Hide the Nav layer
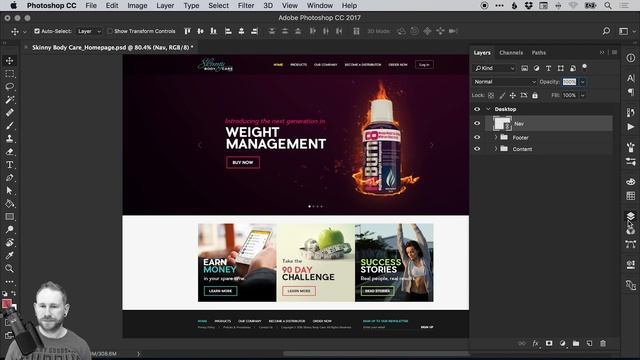 (477, 123)
